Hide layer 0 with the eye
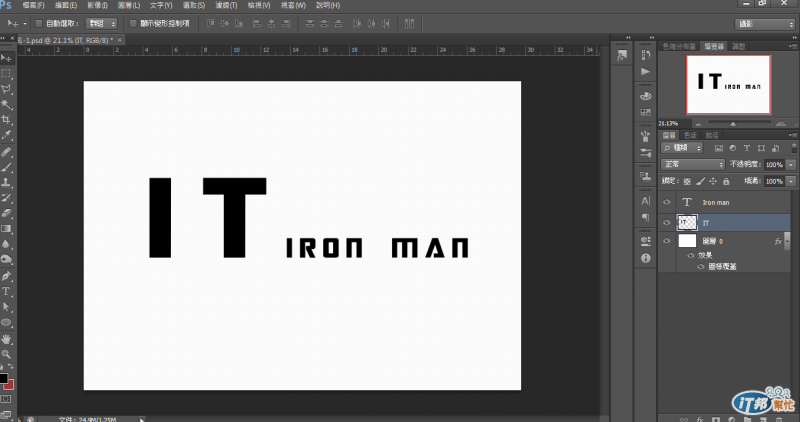The image size is (800, 422). tap(666, 241)
